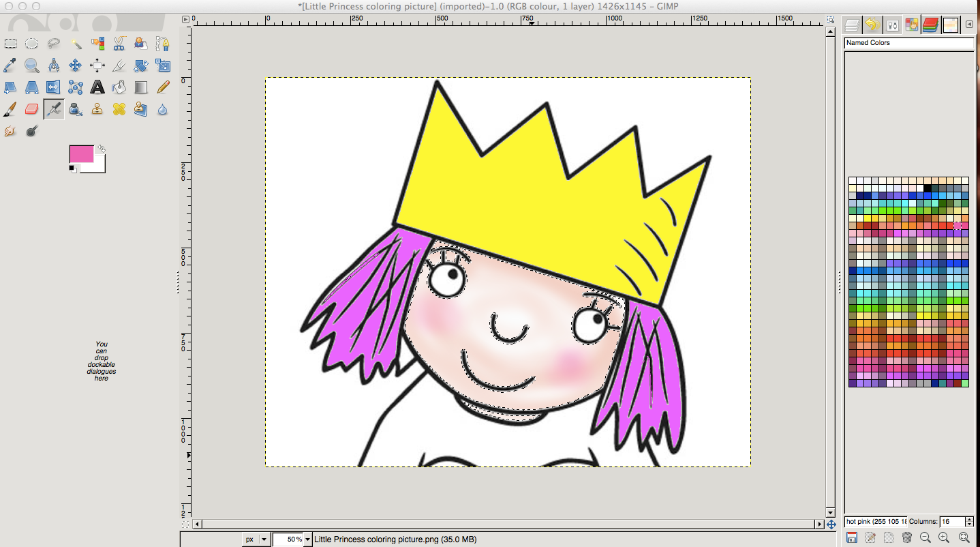Viewport: 980px width, 547px height.
Task: Switch to the Layers dock tab
Action: tap(852, 26)
